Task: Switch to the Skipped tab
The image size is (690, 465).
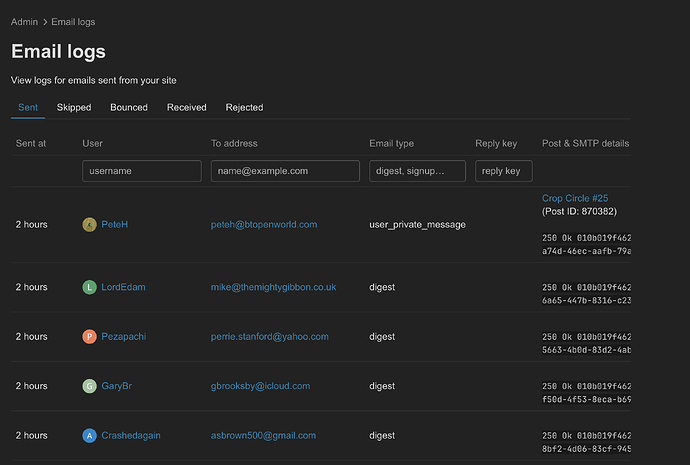Action: (74, 107)
